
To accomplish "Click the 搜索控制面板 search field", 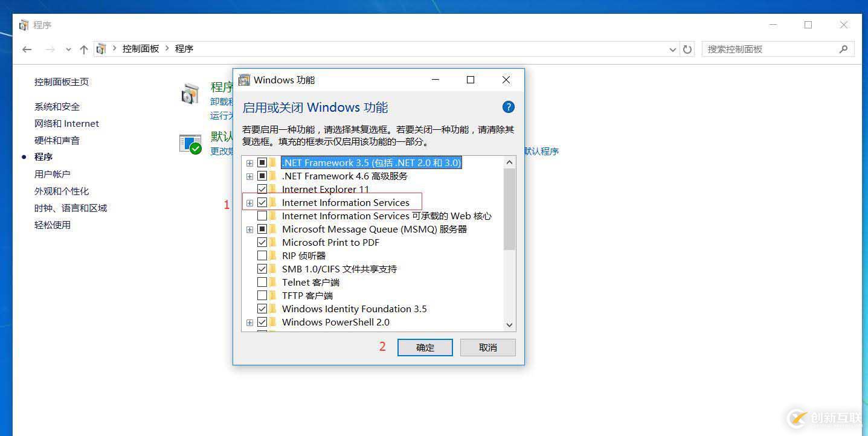I will pos(772,49).
